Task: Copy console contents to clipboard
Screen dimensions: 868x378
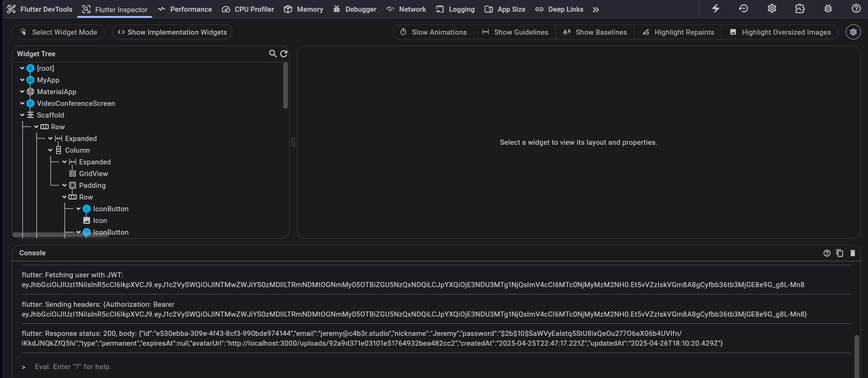Action: 839,253
